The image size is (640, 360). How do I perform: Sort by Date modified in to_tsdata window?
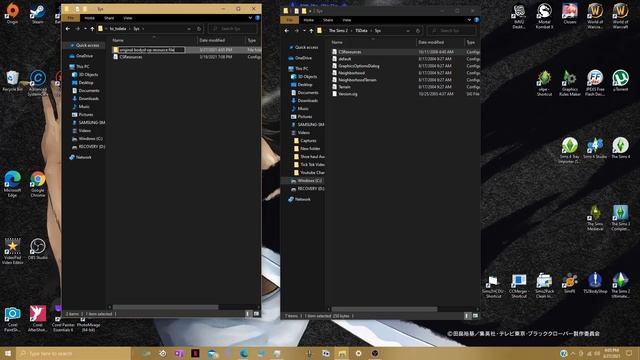(x=212, y=40)
